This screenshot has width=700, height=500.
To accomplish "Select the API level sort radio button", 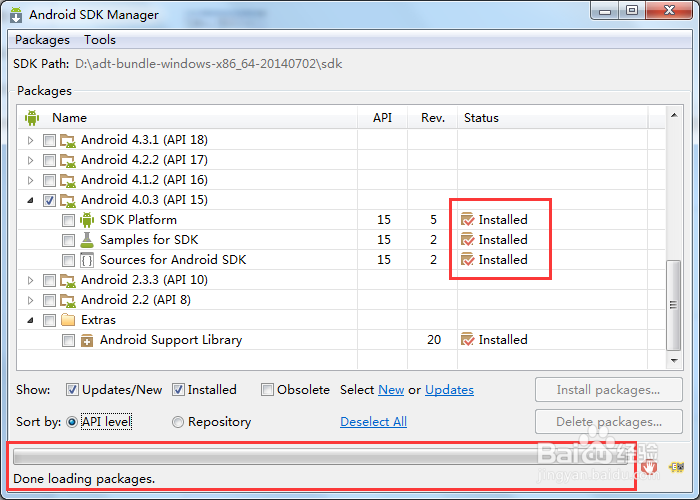I will (x=71, y=422).
